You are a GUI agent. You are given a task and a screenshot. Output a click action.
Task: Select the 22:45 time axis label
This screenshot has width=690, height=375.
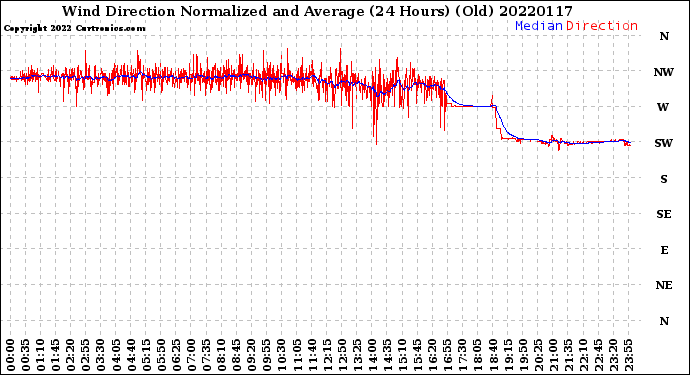click(598, 355)
